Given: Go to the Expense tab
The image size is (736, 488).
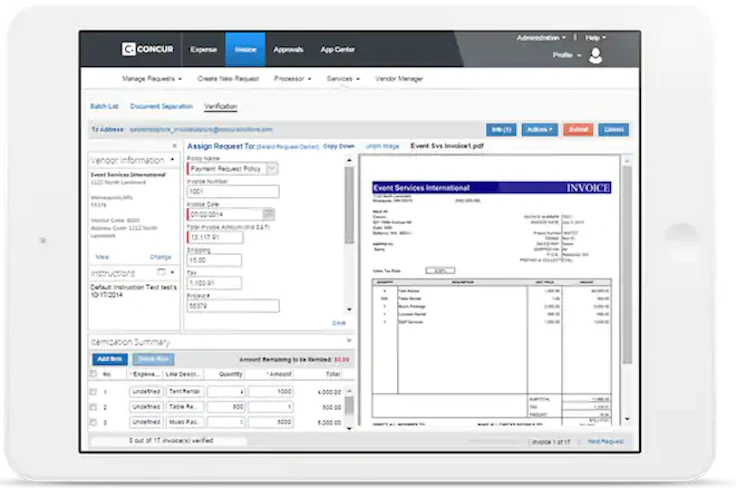Looking at the screenshot, I should click(x=203, y=49).
